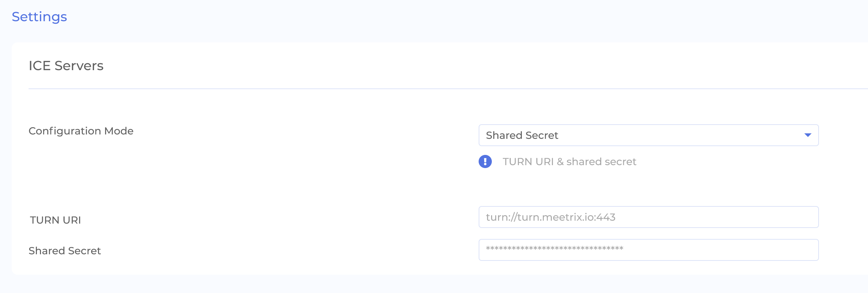Click the blue info icon beside TURN URI hint
The height and width of the screenshot is (293, 868).
(x=485, y=161)
